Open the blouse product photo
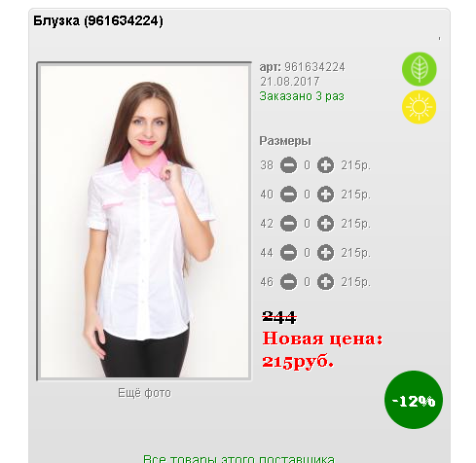The image size is (476, 463). tap(144, 221)
